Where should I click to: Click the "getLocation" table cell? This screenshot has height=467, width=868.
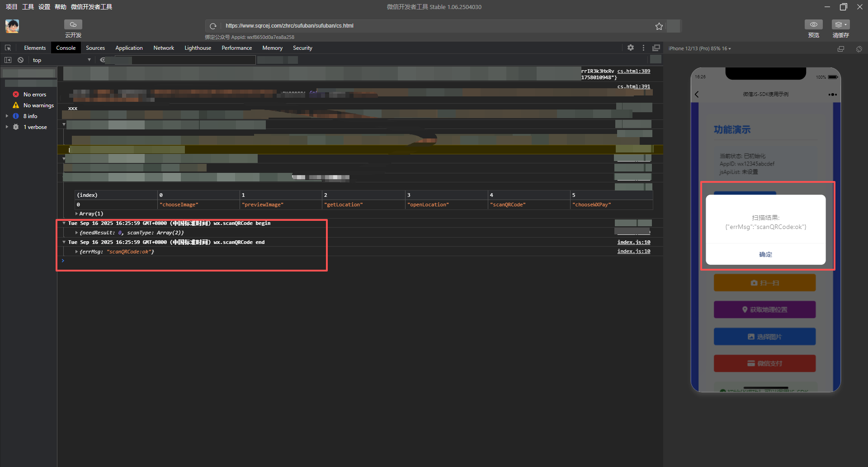click(x=363, y=205)
